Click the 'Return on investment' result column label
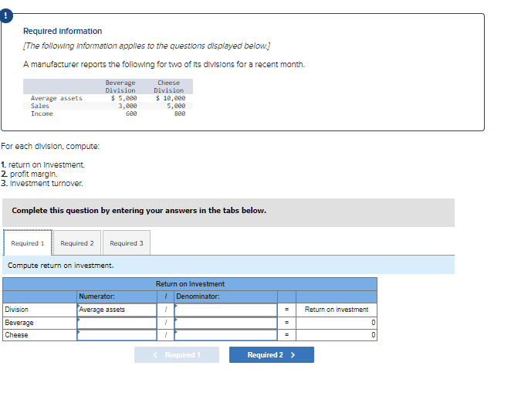Viewport: 528px width, 420px height. (337, 310)
